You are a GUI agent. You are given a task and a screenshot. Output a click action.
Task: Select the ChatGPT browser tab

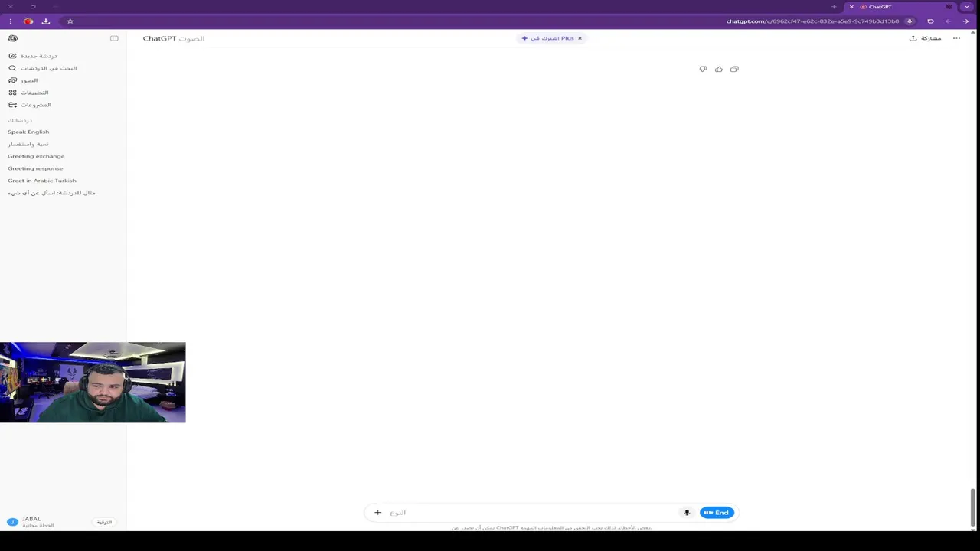pos(900,7)
